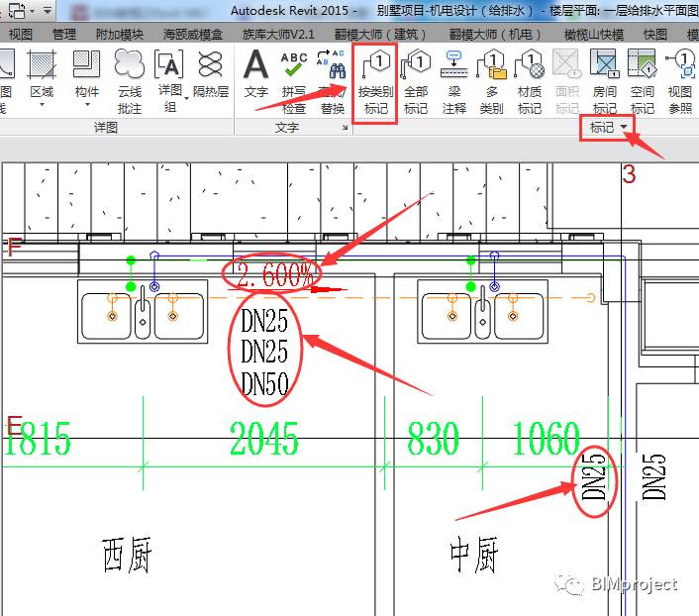Click the Area Tag (面积标记) tool
The height and width of the screenshot is (616, 699).
coord(567,82)
